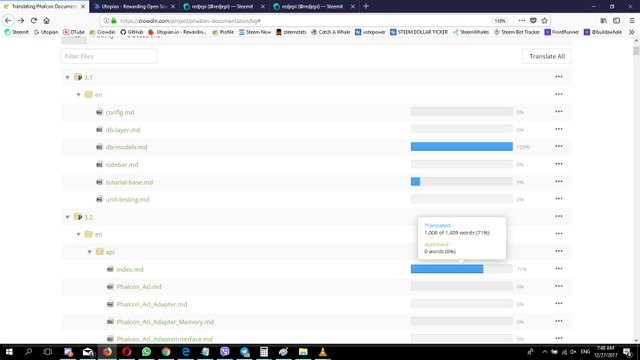This screenshot has height=360, width=640.
Task: Open options menu for unit-testing.md row
Action: coord(558,199)
